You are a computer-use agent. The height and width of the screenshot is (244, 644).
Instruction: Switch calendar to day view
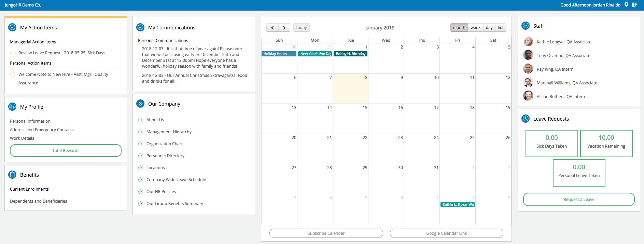point(489,28)
